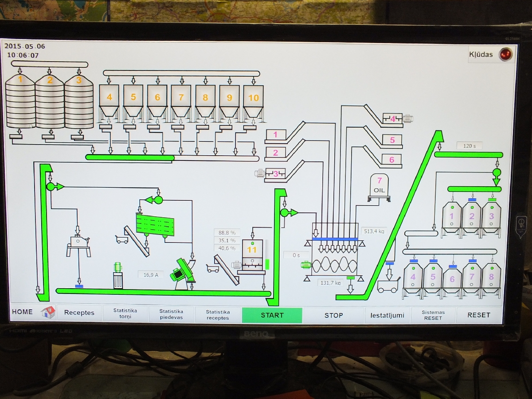Open the Receptes page
Viewport: 532px width, 399px height.
pos(79,313)
